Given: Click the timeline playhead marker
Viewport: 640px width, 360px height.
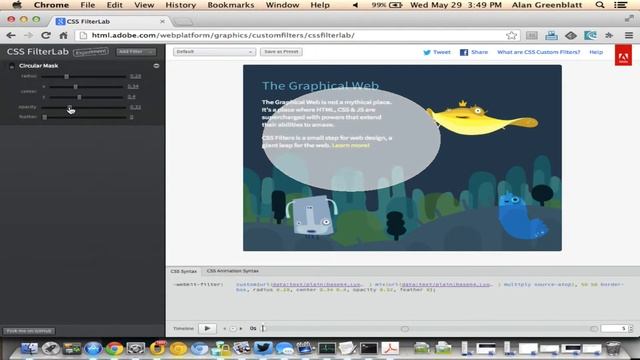Looking at the screenshot, I should (263, 328).
